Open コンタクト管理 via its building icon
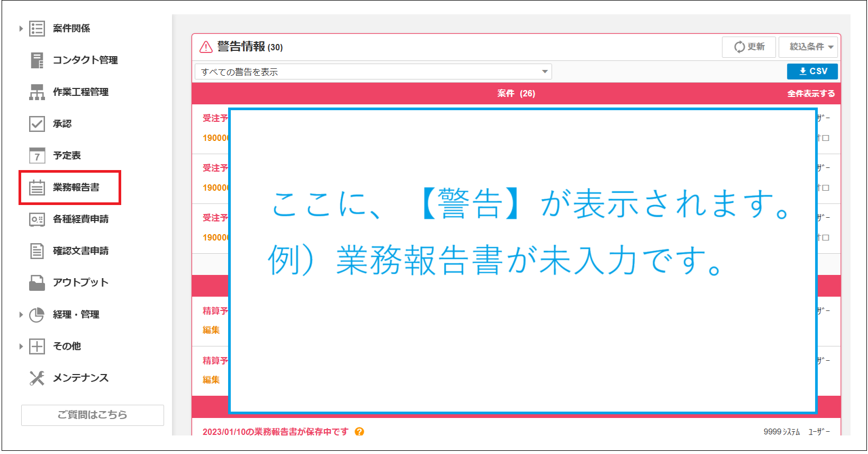Viewport: 868px width, 454px height. click(x=37, y=60)
